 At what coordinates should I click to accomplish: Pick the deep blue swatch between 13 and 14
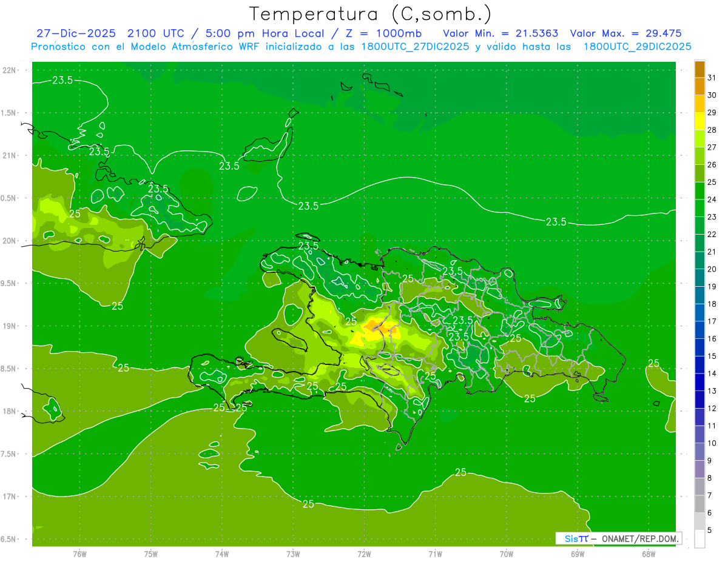click(x=699, y=382)
